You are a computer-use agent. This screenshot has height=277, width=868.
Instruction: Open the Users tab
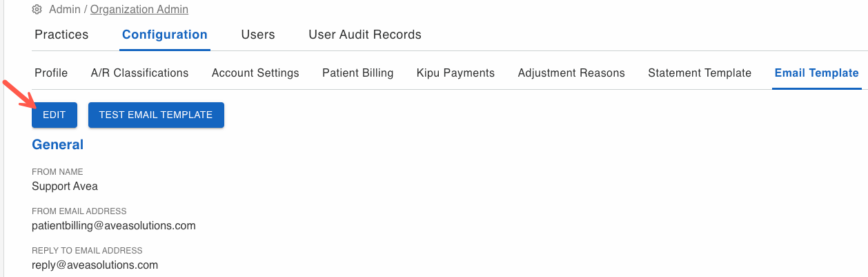pos(258,35)
